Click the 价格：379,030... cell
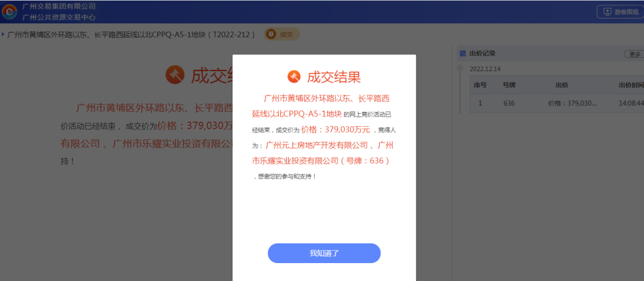 [572, 103]
